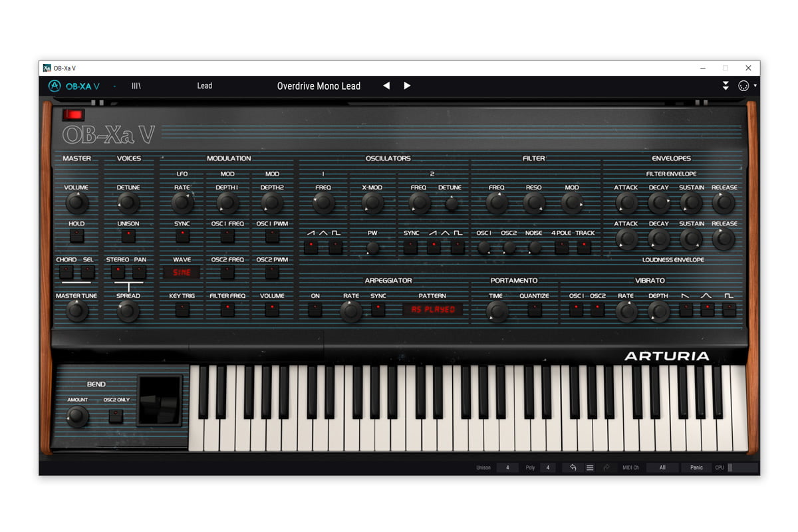Click the CPU meter
Image resolution: width=798 pixels, height=532 pixels.
(x=743, y=467)
